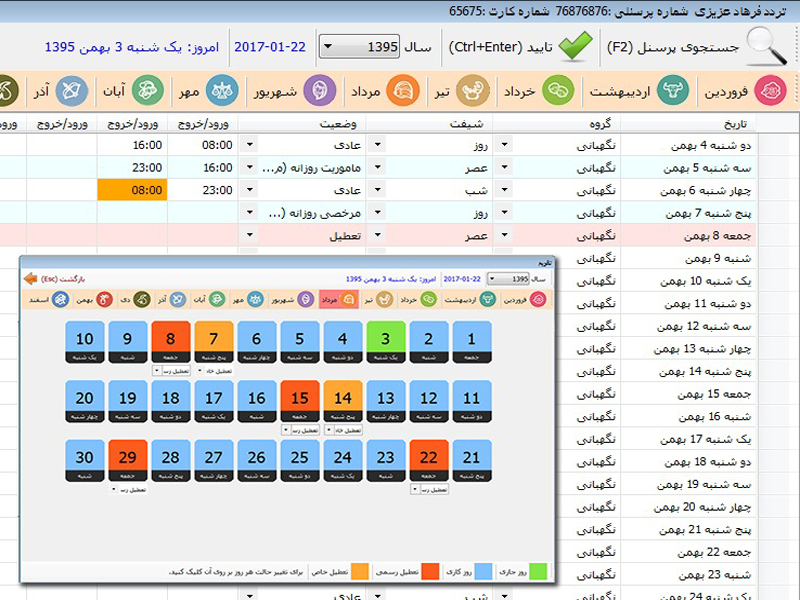Open holiday type dropdown under day 8
This screenshot has width=800, height=600.
coord(171,371)
